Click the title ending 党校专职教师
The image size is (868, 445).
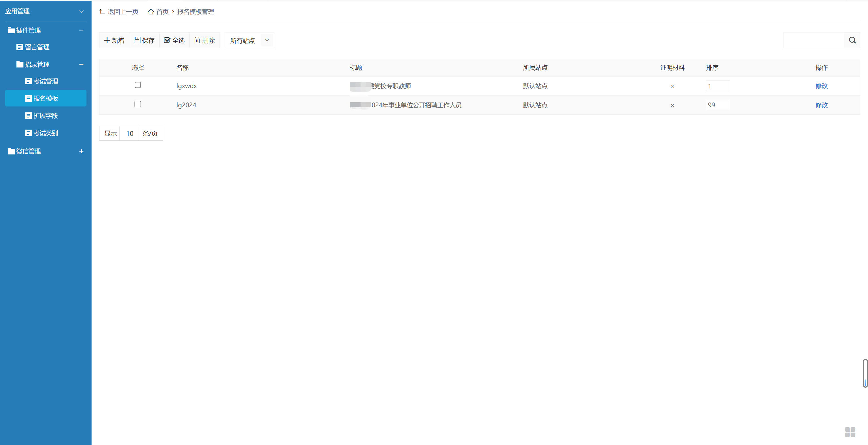coord(380,86)
